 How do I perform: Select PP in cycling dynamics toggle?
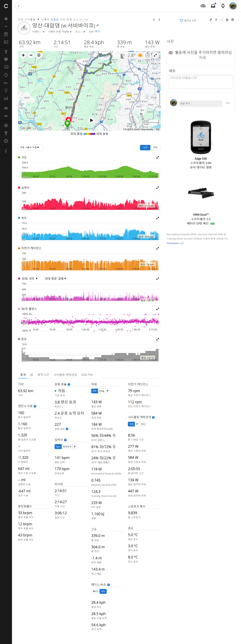[137, 424]
